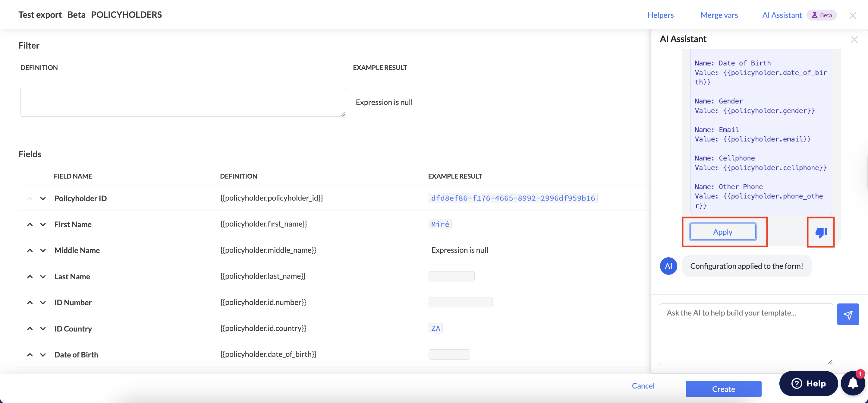The height and width of the screenshot is (403, 868).
Task: Click the AI avatar next to the confirmation message
Action: [x=668, y=266]
